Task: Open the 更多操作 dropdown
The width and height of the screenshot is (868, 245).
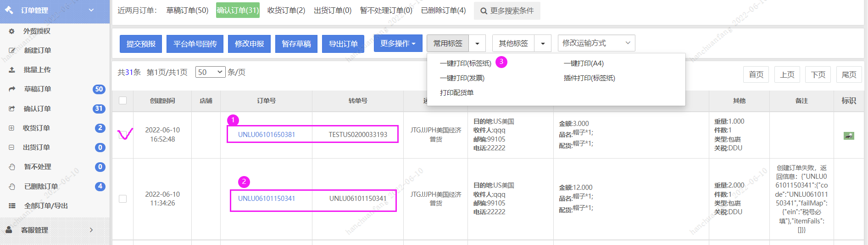Action: pyautogui.click(x=398, y=43)
